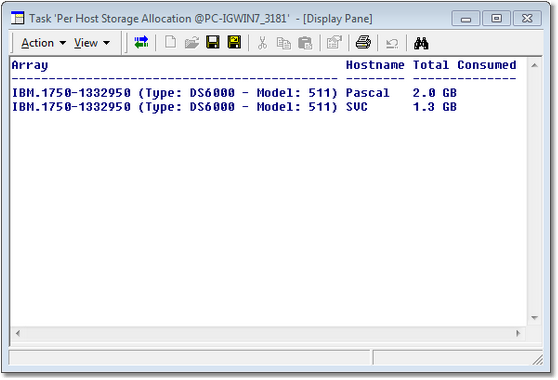
Task: Close the Display Pane window
Action: [x=527, y=18]
